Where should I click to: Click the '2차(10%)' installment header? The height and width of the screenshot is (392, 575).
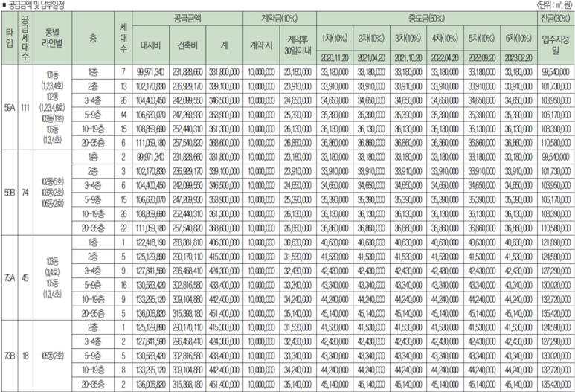(x=371, y=38)
